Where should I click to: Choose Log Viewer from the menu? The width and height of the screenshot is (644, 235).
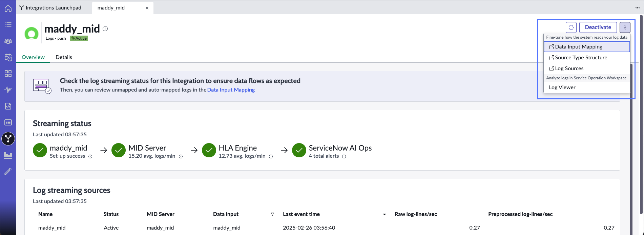(x=587, y=87)
